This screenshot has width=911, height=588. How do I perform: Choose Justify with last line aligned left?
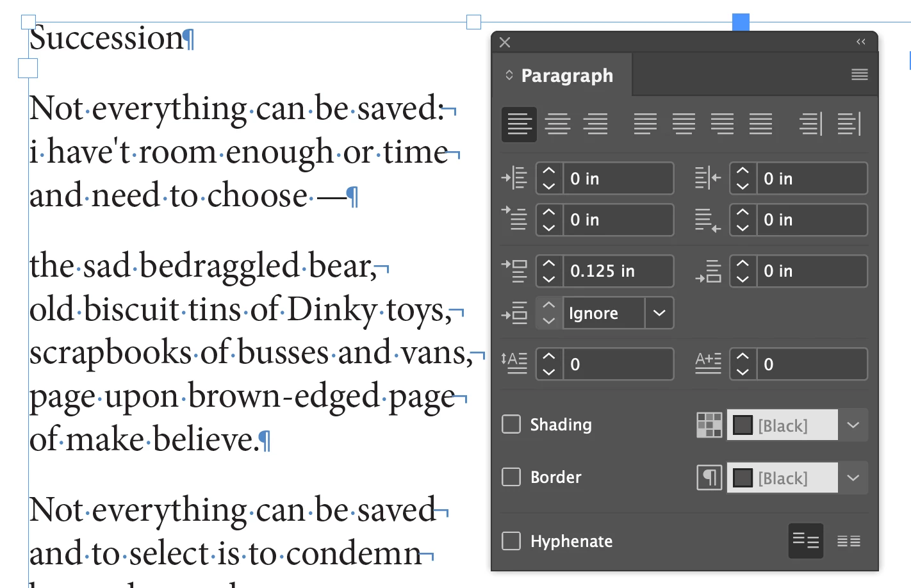tap(645, 124)
